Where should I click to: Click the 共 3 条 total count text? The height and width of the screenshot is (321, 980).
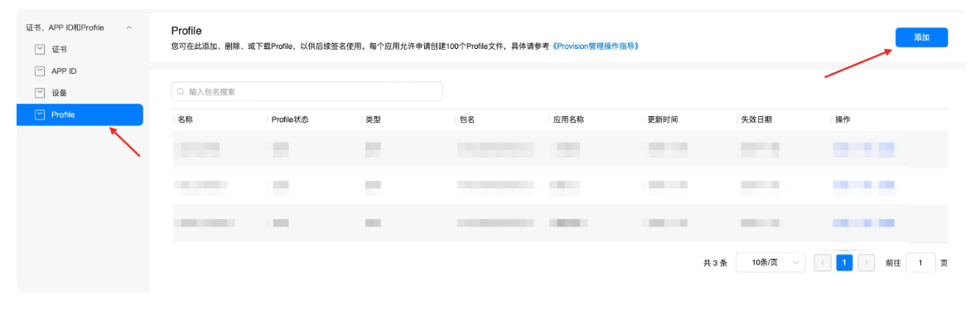[x=716, y=264]
